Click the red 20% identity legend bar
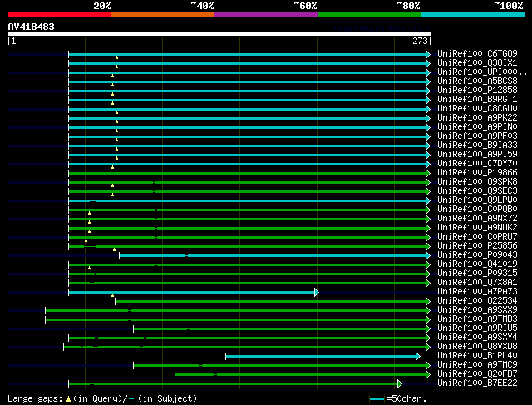532x405 pixels. pos(59,15)
